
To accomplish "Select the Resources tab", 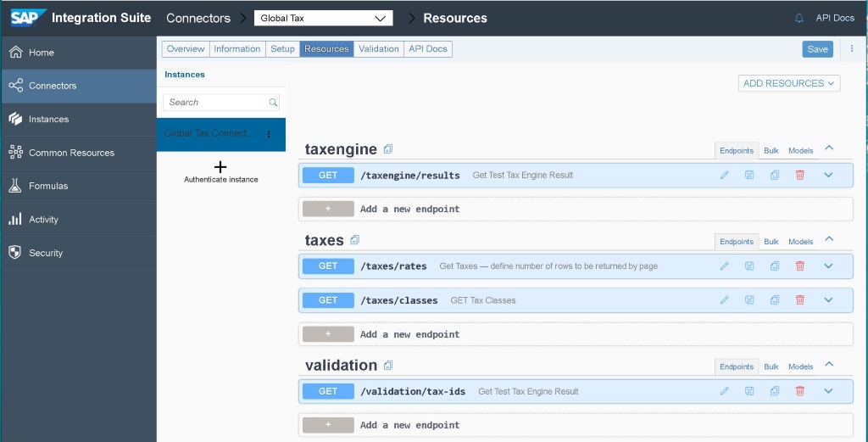I will point(326,48).
